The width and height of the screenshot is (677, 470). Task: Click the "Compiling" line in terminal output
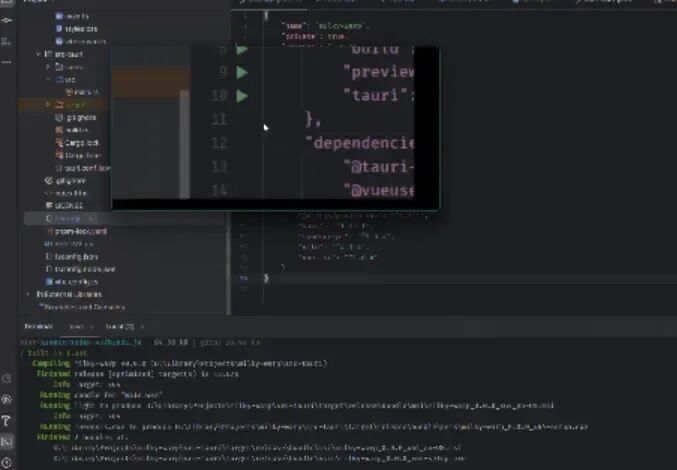point(180,363)
